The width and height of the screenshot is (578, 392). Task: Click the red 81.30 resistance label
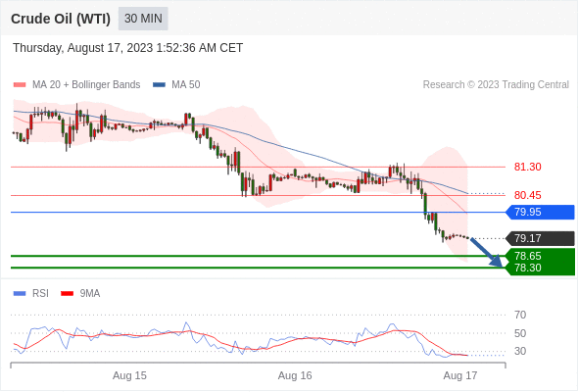(x=527, y=167)
